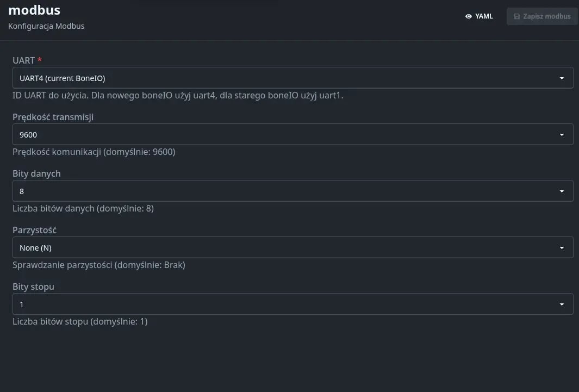Click the Konfiguracja Modbus subtitle
Screen dimensions: 579x392
pos(46,26)
